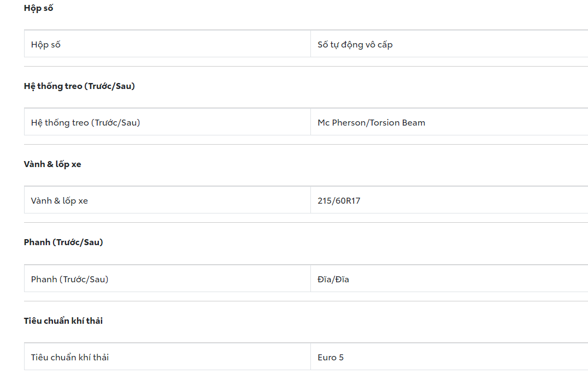The width and height of the screenshot is (588, 374).
Task: Click the bold "Vành & lốp xe" heading
Action: pos(52,164)
